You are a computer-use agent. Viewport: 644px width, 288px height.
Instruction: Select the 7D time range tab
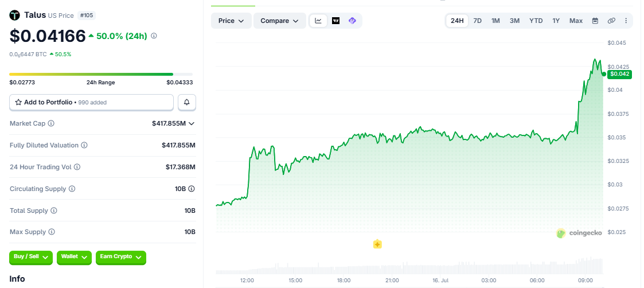pos(477,21)
